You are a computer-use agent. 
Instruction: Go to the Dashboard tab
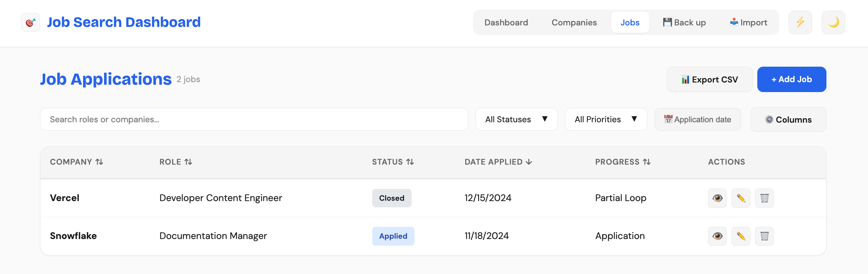click(506, 22)
